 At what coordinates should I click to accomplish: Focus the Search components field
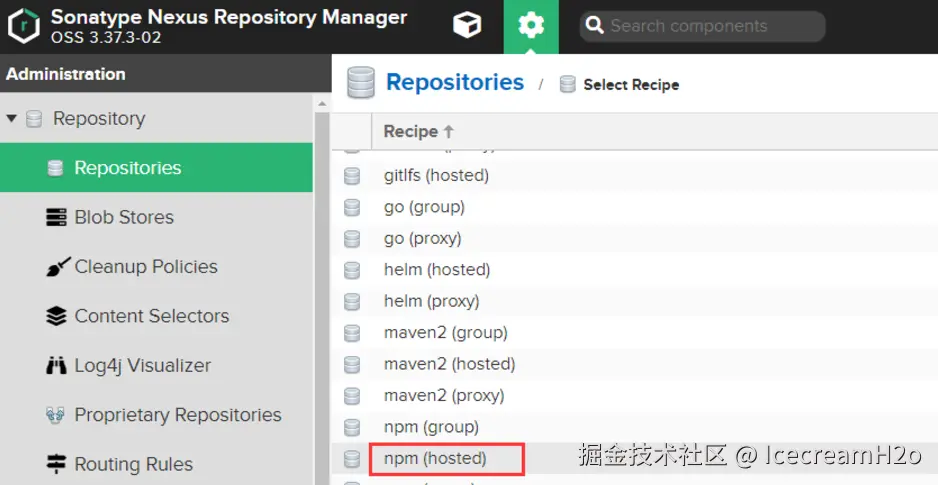coord(702,26)
